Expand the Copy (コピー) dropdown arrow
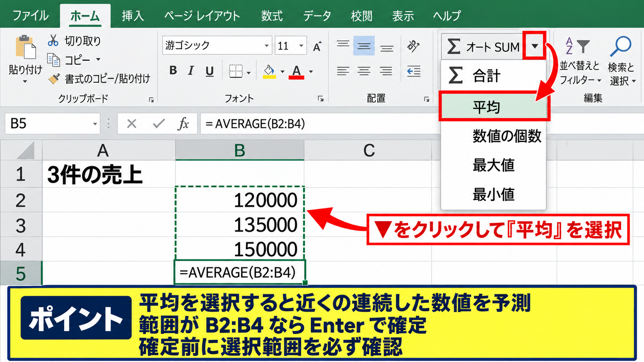The image size is (644, 362). (98, 60)
